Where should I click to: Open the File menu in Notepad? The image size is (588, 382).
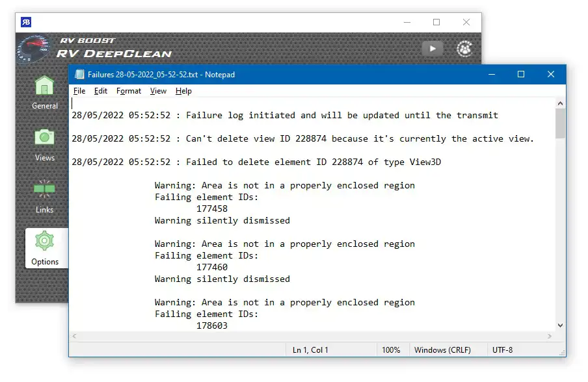pos(79,91)
